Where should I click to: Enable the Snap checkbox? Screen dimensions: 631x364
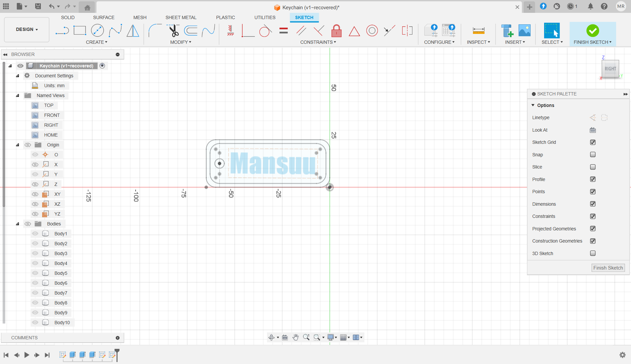coord(593,154)
